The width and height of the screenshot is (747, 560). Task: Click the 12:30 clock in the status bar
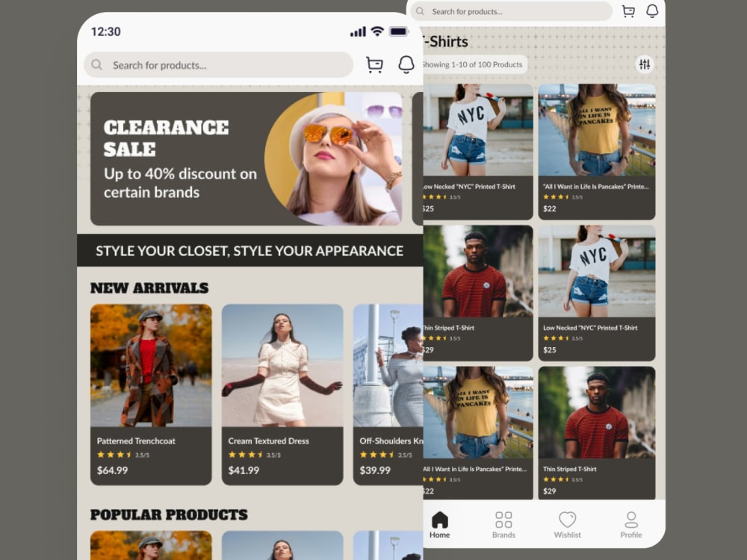tap(106, 32)
